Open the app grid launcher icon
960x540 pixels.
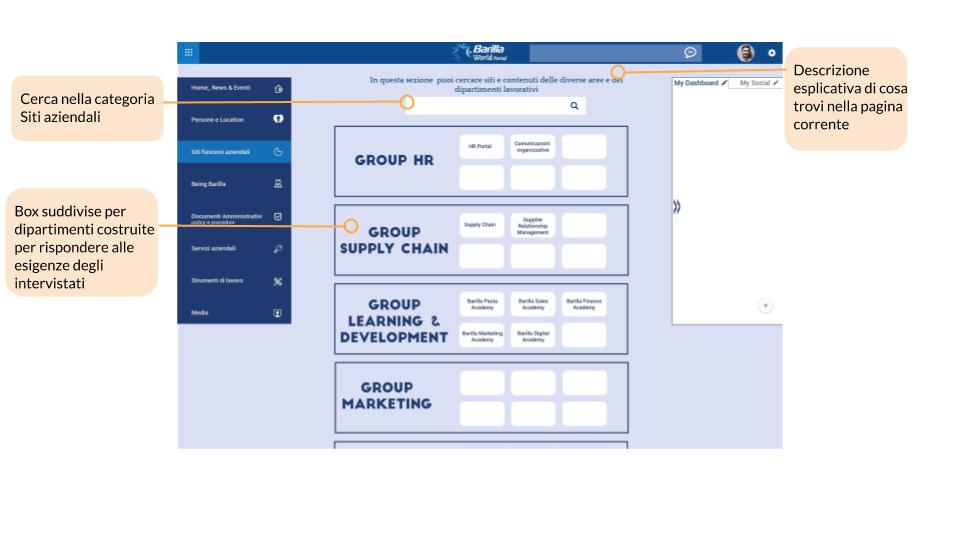[x=188, y=53]
